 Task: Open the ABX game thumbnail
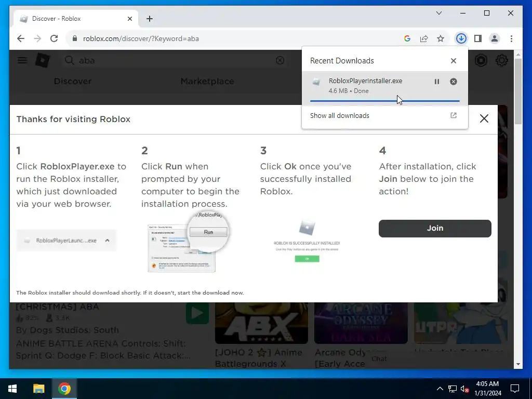(x=262, y=323)
